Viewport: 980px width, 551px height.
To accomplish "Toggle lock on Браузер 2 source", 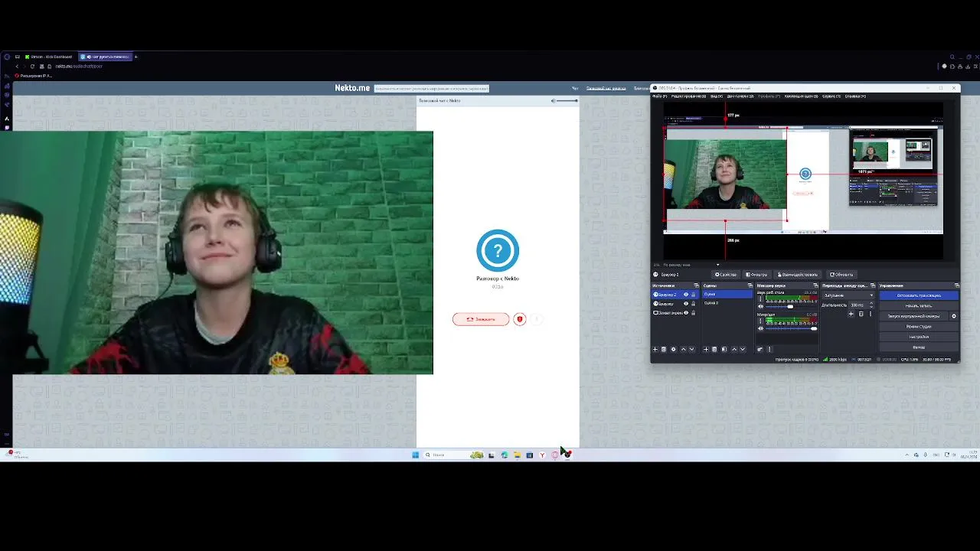I will click(694, 295).
